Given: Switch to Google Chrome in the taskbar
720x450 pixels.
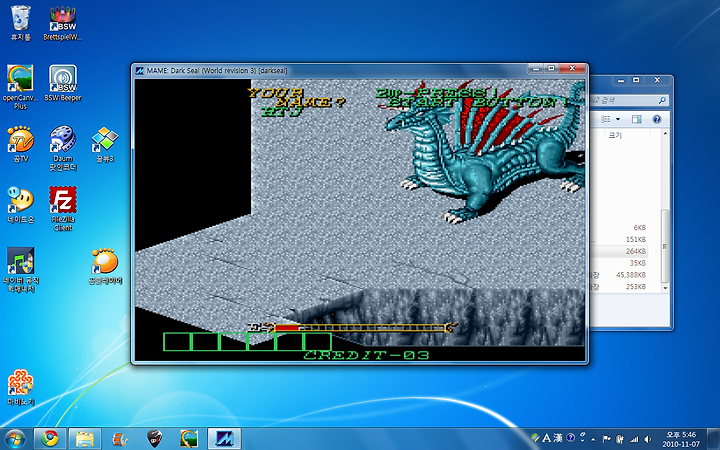Looking at the screenshot, I should [x=50, y=439].
